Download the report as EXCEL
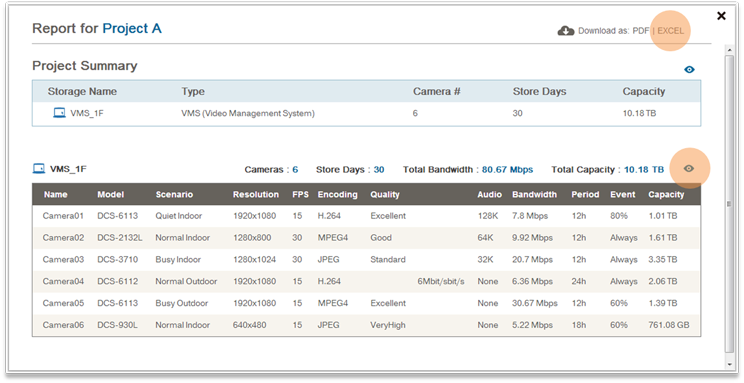744x383 pixels. pyautogui.click(x=670, y=31)
